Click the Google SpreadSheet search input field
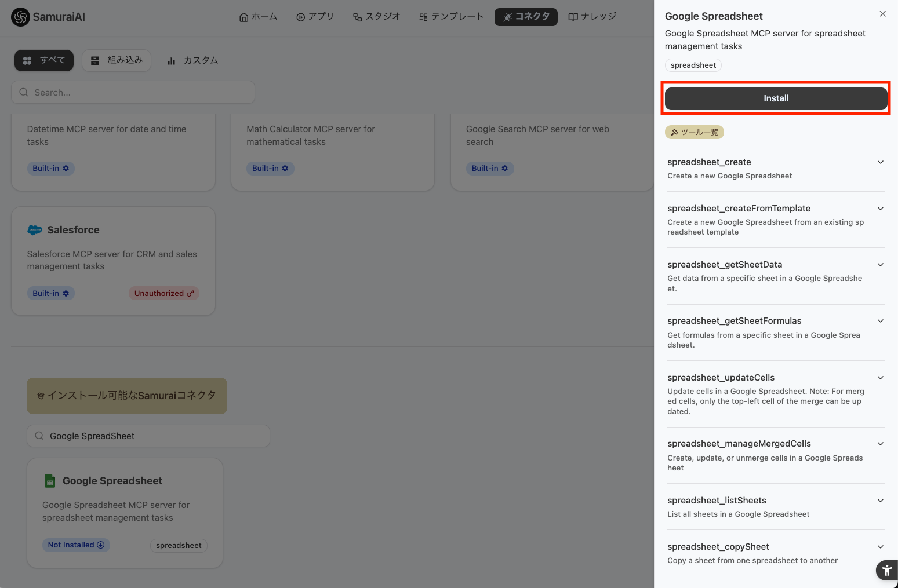 pyautogui.click(x=148, y=436)
